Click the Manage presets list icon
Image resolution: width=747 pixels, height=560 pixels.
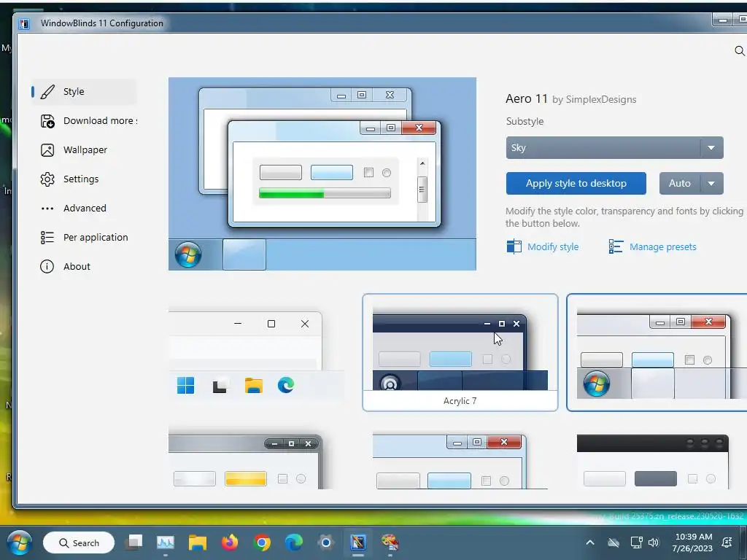tap(616, 246)
